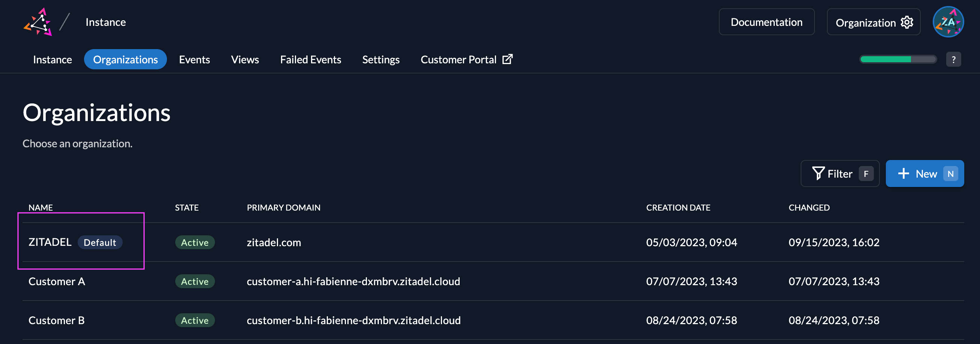This screenshot has width=980, height=344.
Task: Click the ZITADEL logo icon
Action: coord(38,22)
